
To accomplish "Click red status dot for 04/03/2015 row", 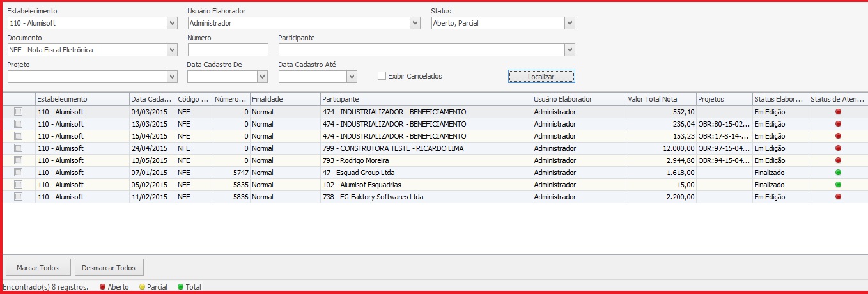I will point(838,112).
